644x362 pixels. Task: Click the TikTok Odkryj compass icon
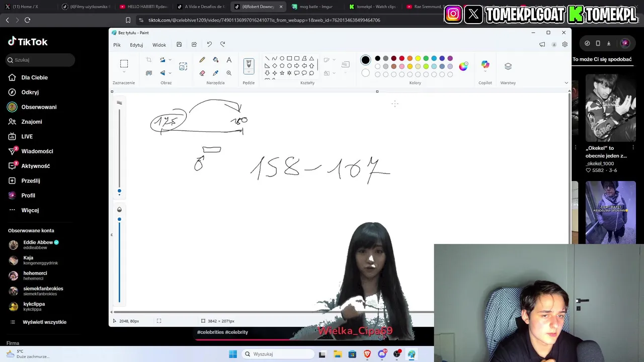[12, 92]
